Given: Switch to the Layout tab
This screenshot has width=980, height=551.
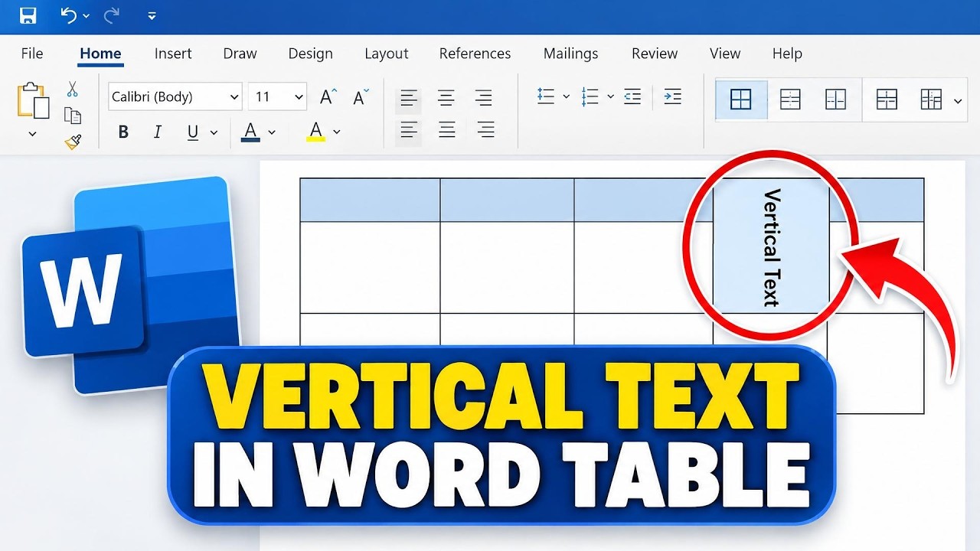Looking at the screenshot, I should click(387, 54).
